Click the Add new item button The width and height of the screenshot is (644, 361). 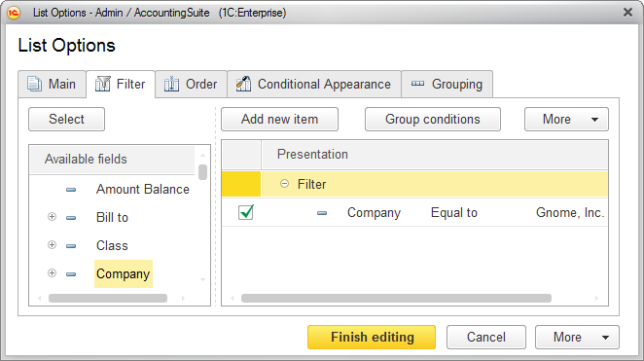(x=280, y=119)
